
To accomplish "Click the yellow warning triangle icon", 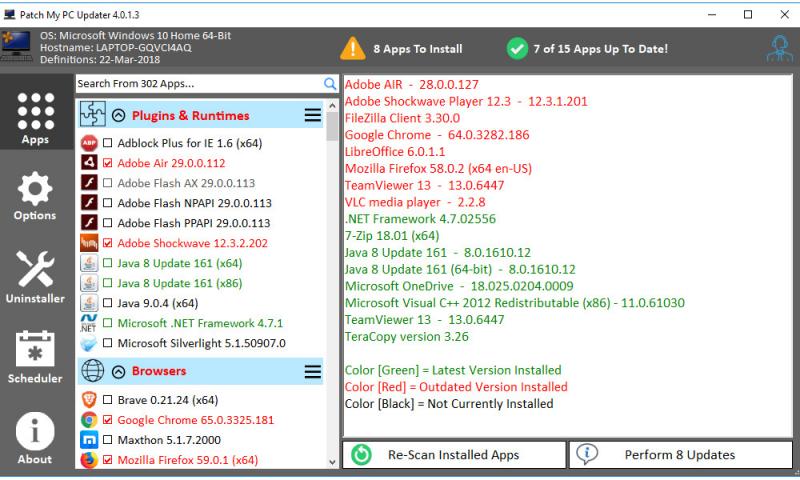I will point(353,49).
